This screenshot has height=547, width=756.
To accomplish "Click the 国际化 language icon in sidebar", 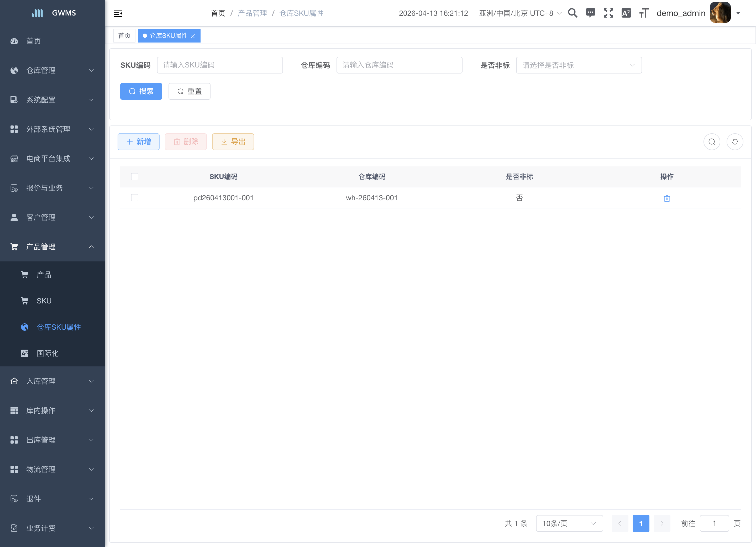I will click(x=25, y=353).
